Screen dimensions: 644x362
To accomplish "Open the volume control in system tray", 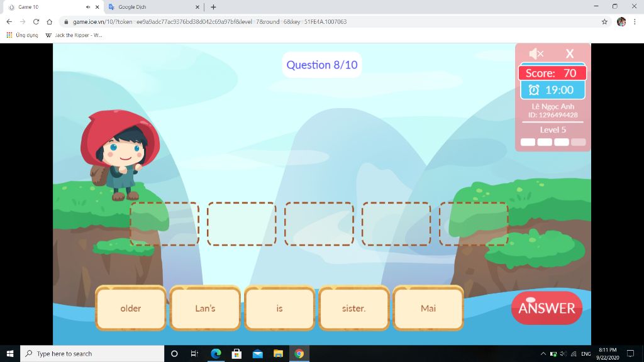I will click(563, 353).
